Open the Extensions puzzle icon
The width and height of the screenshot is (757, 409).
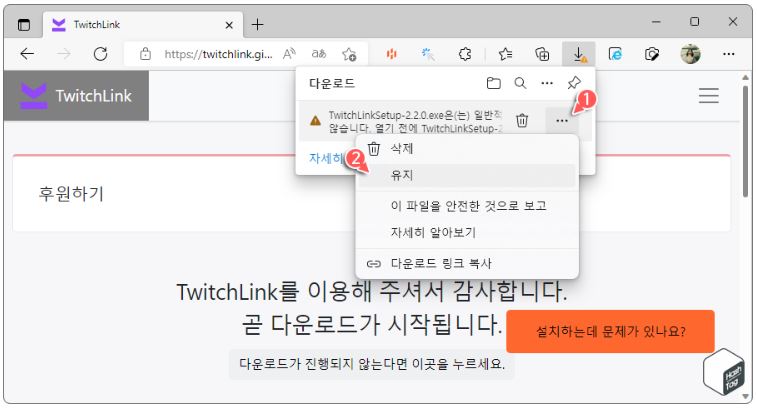pos(465,54)
